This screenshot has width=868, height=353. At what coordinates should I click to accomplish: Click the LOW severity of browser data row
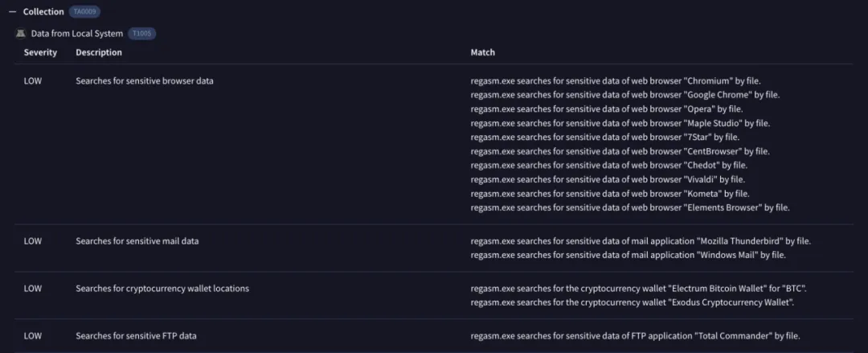coord(33,81)
